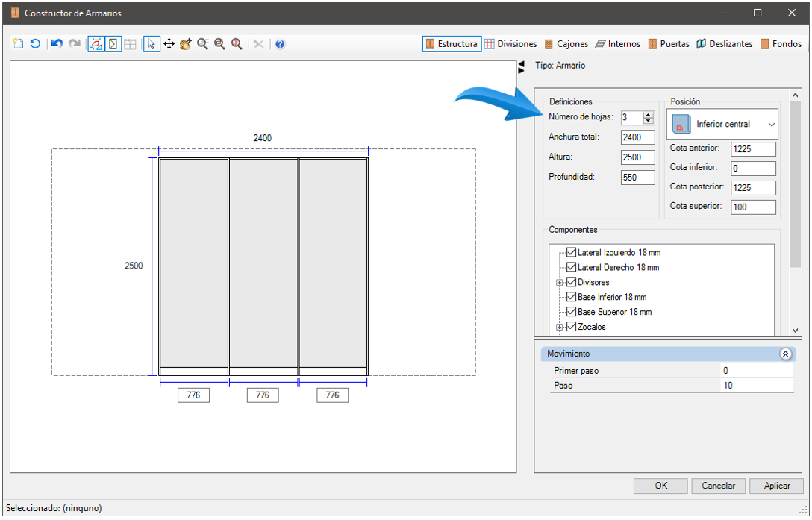The width and height of the screenshot is (812, 520).
Task: Undo the last action
Action: point(57,44)
